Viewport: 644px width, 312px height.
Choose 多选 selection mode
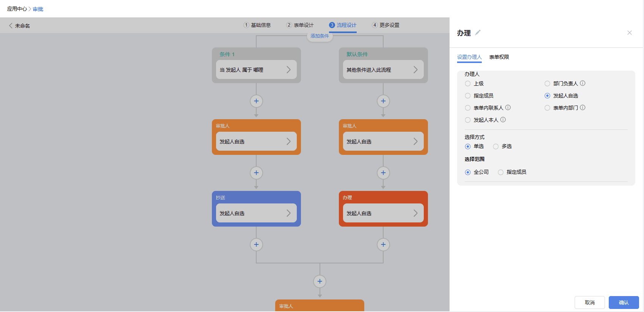pos(496,147)
